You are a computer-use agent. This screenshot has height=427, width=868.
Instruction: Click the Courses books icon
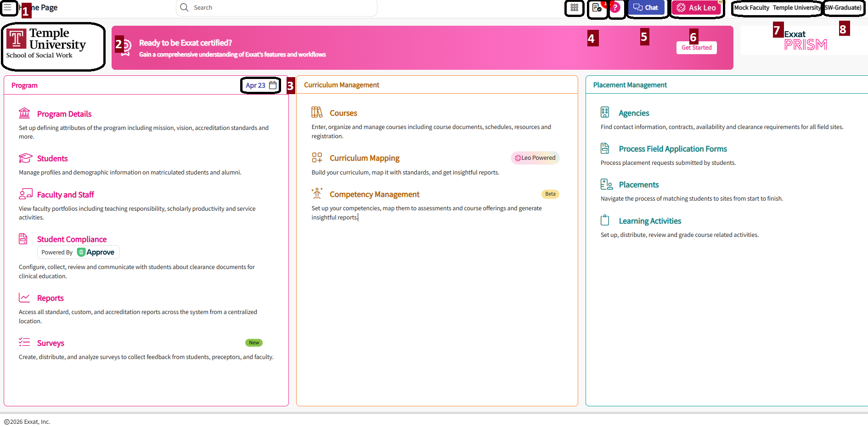coord(317,112)
